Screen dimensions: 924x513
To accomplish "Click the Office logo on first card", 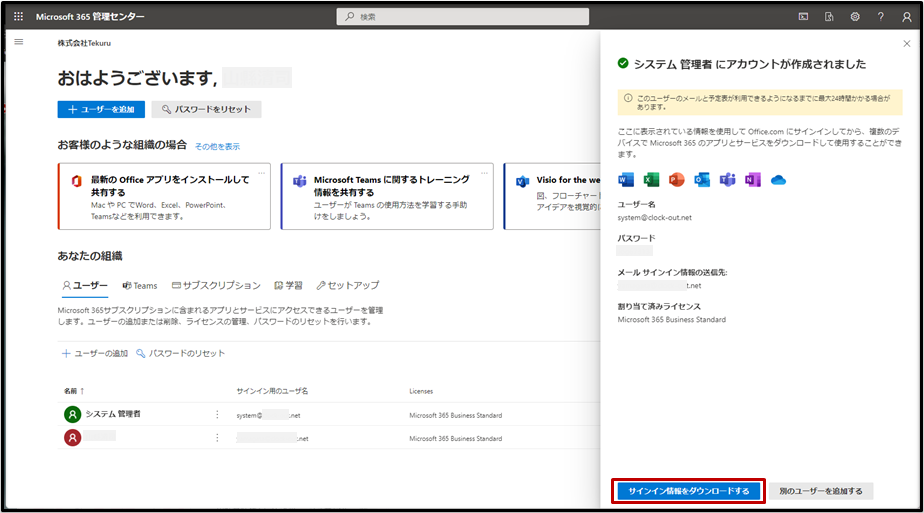I will pyautogui.click(x=76, y=181).
